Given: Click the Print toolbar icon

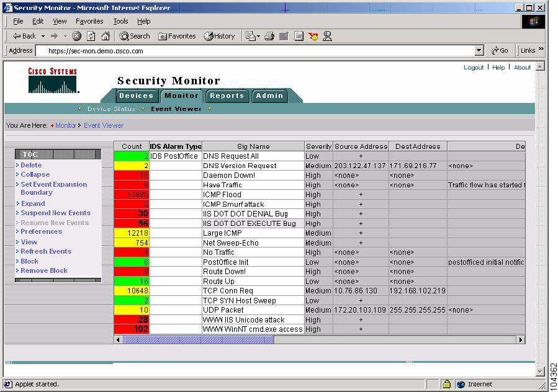Looking at the screenshot, I should pos(269,36).
